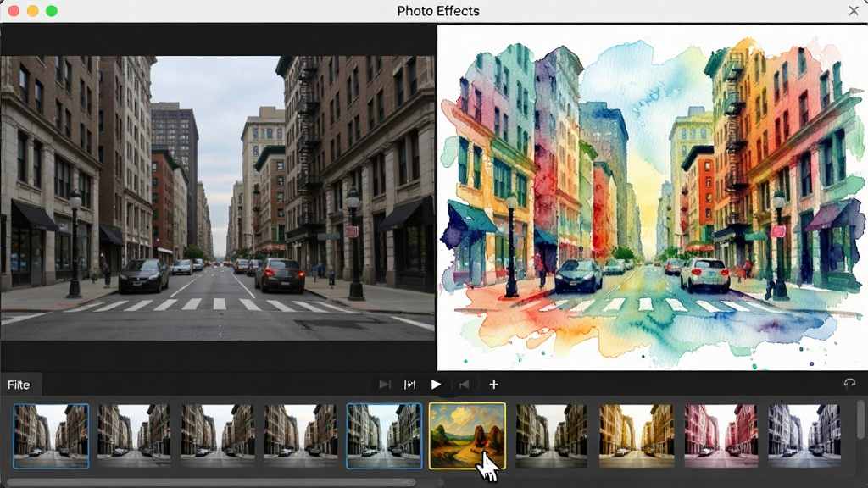Start playback with the play button

(436, 385)
